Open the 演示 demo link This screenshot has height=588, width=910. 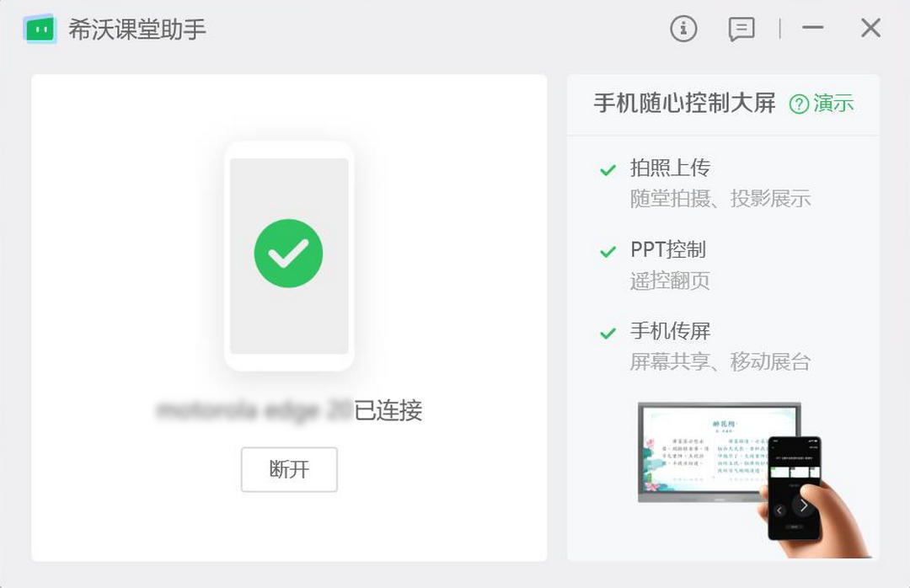833,104
